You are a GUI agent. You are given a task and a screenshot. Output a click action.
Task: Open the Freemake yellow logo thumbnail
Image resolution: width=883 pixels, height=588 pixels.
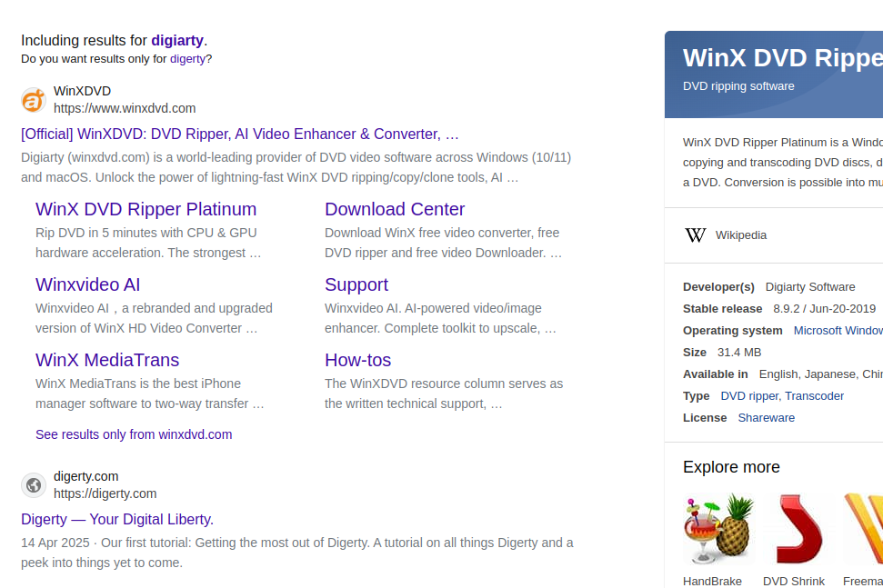tap(863, 528)
